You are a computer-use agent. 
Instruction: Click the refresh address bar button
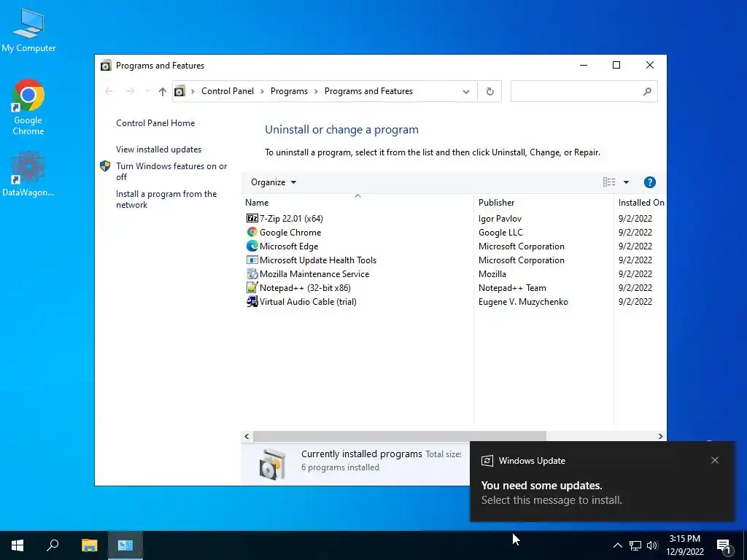coord(489,91)
